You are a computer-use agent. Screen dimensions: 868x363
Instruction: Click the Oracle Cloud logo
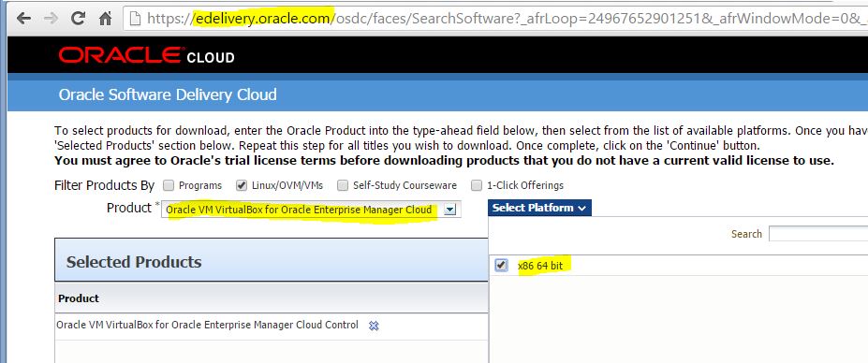click(146, 55)
